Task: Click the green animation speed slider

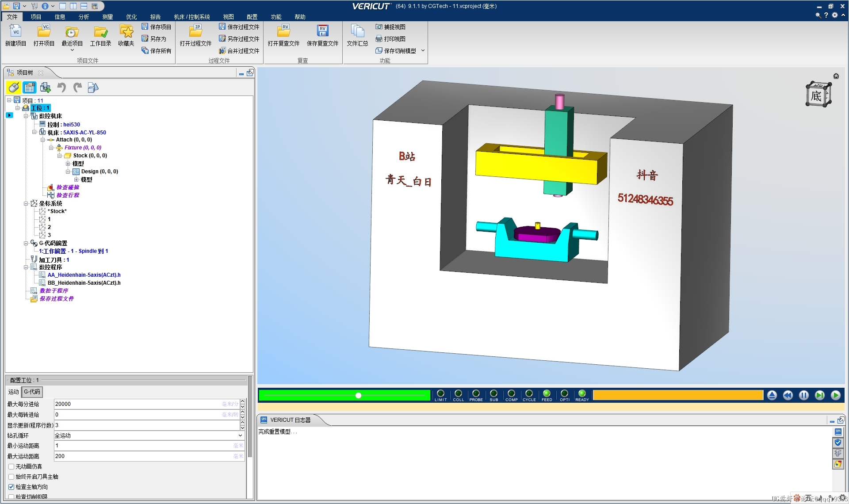Action: click(x=344, y=395)
